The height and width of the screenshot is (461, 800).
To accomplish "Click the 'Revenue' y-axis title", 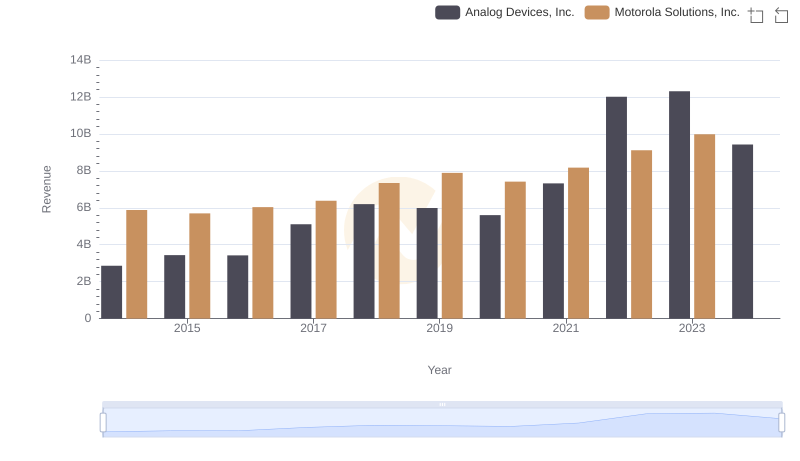I will point(46,189).
